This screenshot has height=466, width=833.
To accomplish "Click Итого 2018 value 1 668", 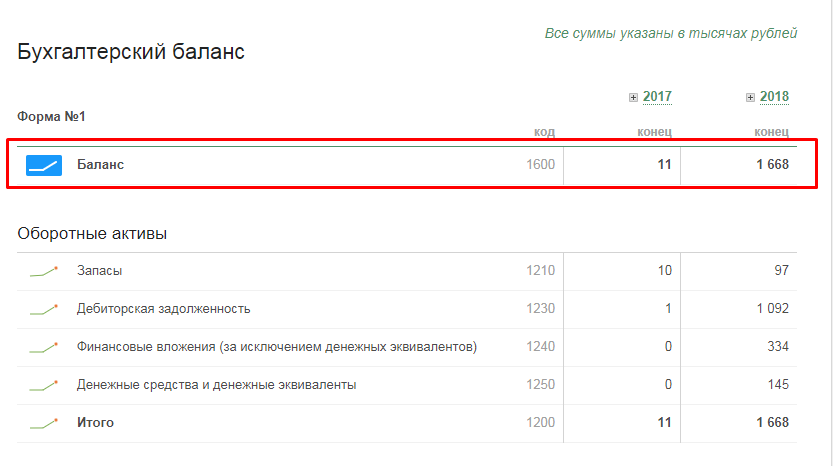I will click(x=772, y=422).
